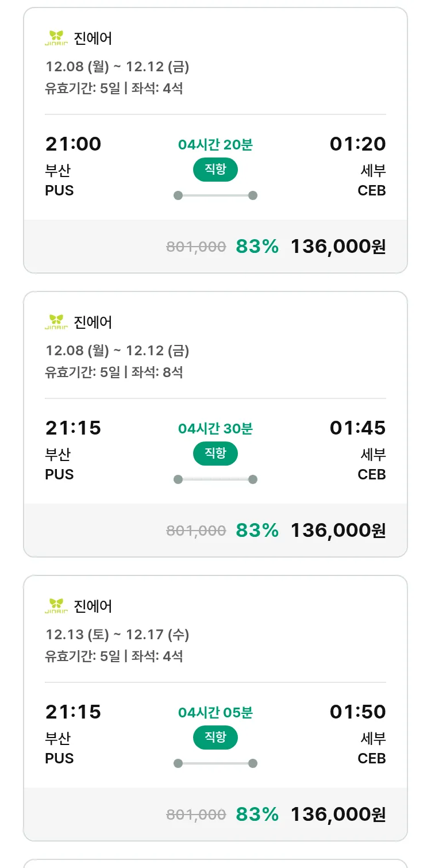Click the 01:20 arrival time at 세부
Screen dimensions: 431x868
[357, 144]
